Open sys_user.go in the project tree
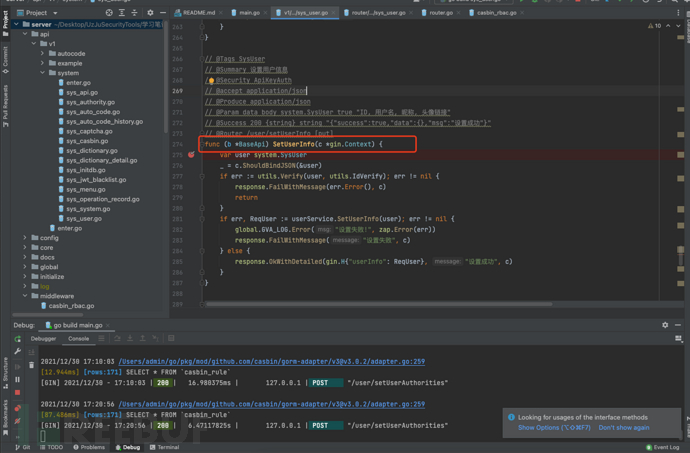Screen dimensions: 690x453 click(x=84, y=218)
